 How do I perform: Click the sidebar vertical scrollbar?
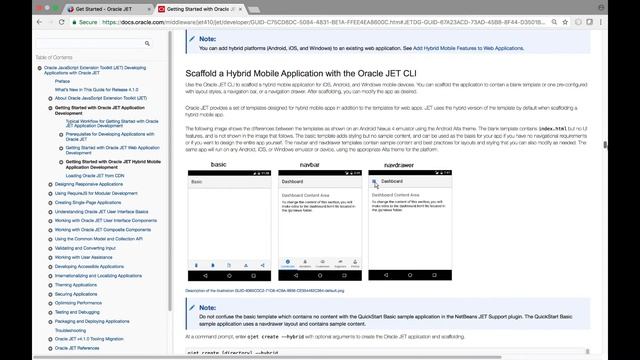[x=170, y=171]
